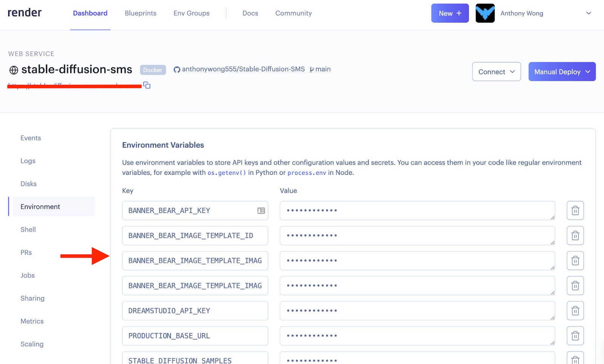Screen dimensions: 604x364
Task: Click the os.getenv() code text
Action: 227,173
